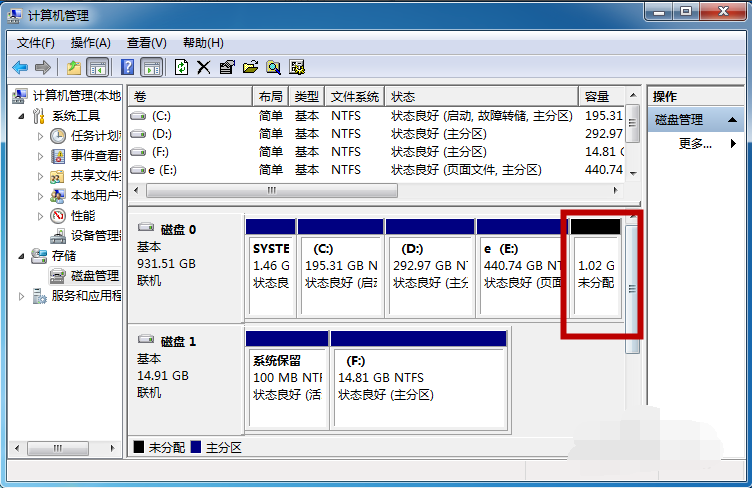The width and height of the screenshot is (752, 488).
Task: Select the 1.02 GB unallocated partition block
Action: tap(596, 275)
